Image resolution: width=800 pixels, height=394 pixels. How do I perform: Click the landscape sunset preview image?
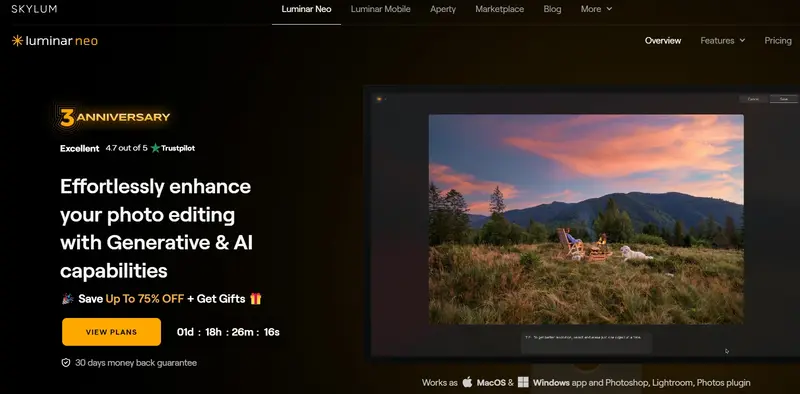pos(586,219)
